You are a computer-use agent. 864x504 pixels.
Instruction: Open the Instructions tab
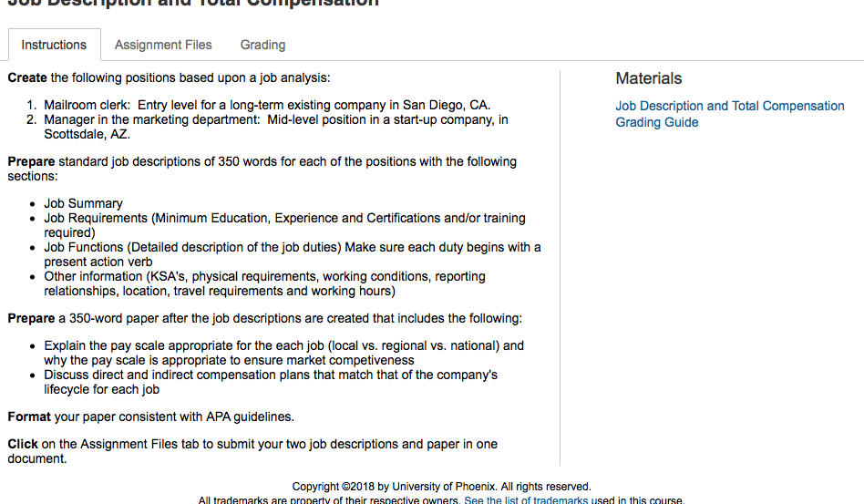(54, 45)
